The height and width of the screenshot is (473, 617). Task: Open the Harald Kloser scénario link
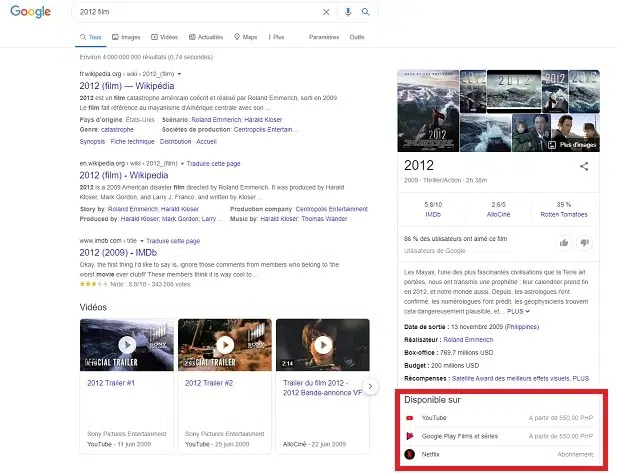(263, 120)
